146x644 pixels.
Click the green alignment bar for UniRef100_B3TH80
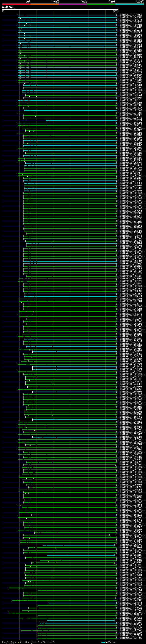[77, 638]
